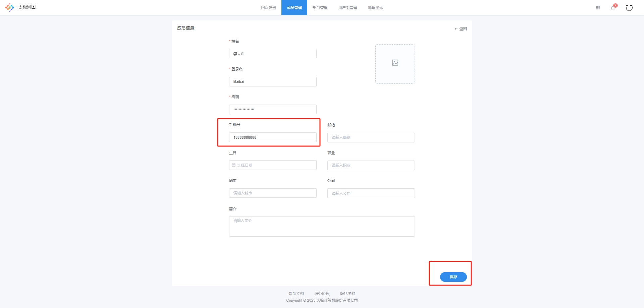
Task: Upload an avatar via image placeholder
Action: 395,64
